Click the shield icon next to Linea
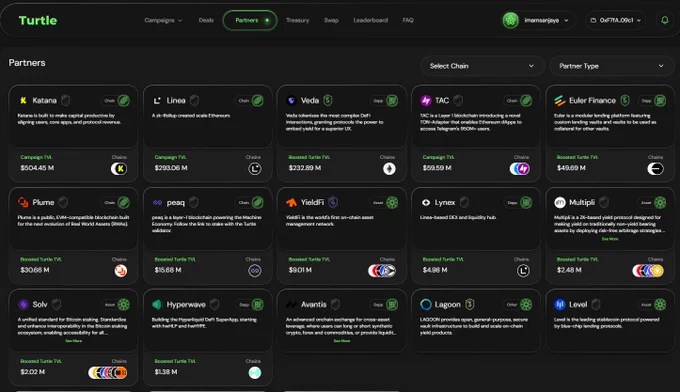Image resolution: width=680 pixels, height=392 pixels. tap(194, 101)
